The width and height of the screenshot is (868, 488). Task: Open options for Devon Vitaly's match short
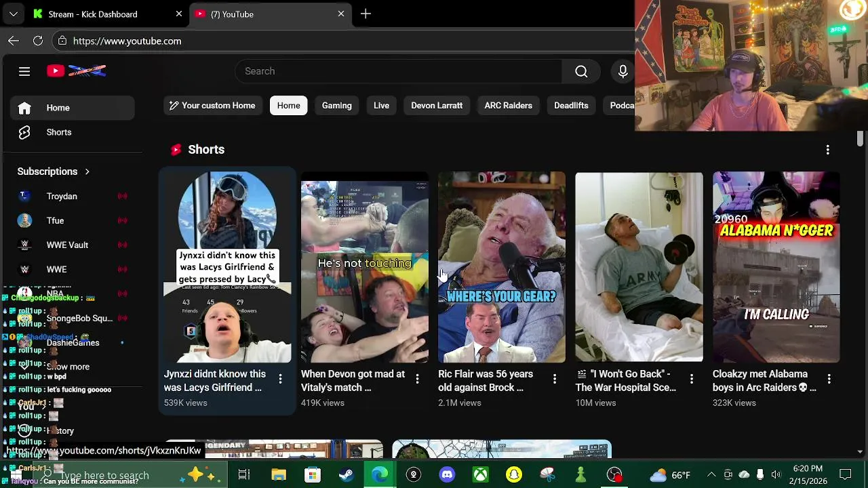point(417,379)
